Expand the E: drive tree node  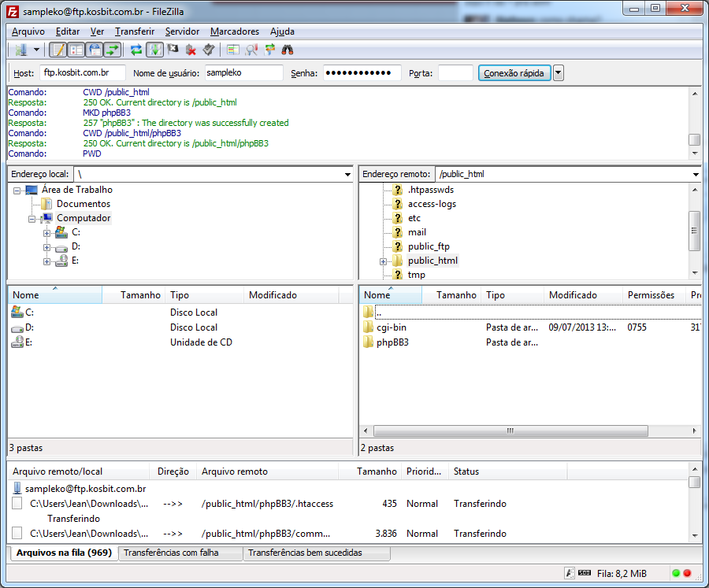(46, 261)
